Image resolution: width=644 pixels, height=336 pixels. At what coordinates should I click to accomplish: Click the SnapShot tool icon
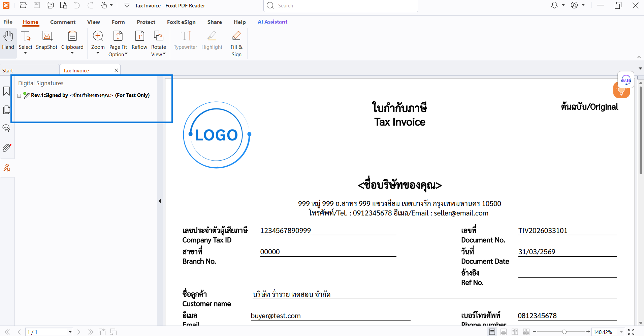click(x=47, y=36)
